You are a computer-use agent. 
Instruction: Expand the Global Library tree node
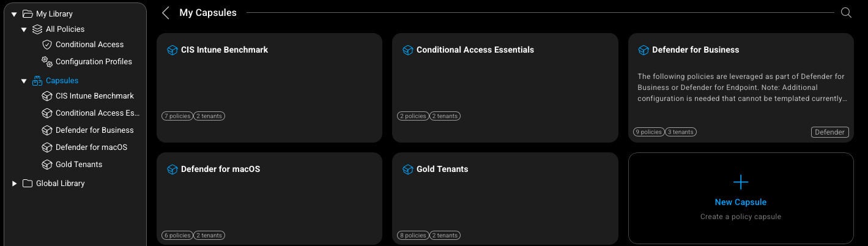[14, 184]
